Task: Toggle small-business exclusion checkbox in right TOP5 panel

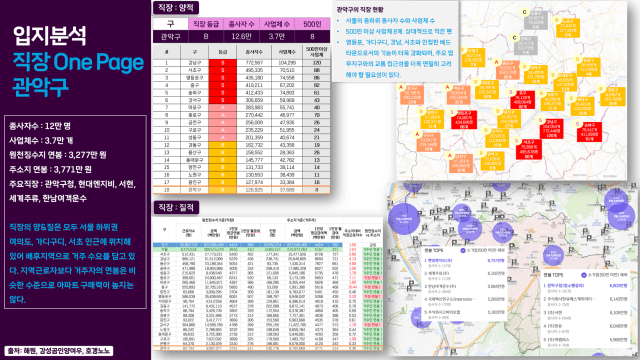Action: (x=584, y=275)
